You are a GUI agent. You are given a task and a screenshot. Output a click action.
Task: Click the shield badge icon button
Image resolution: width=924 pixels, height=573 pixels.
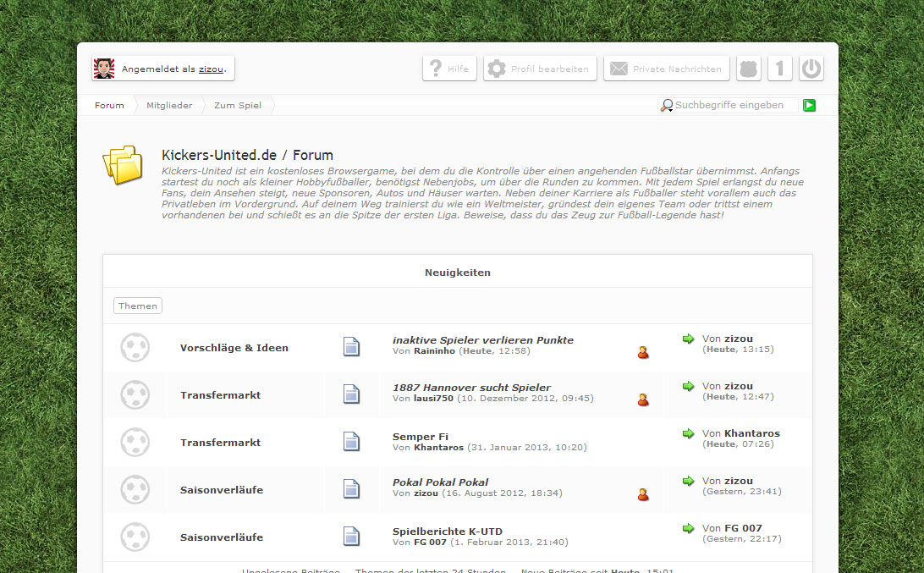coord(748,69)
